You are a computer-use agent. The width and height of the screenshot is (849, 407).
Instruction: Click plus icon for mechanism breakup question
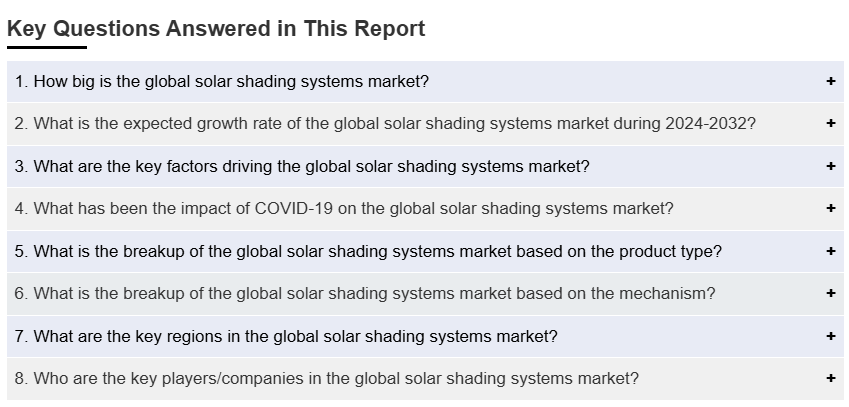[x=831, y=294]
